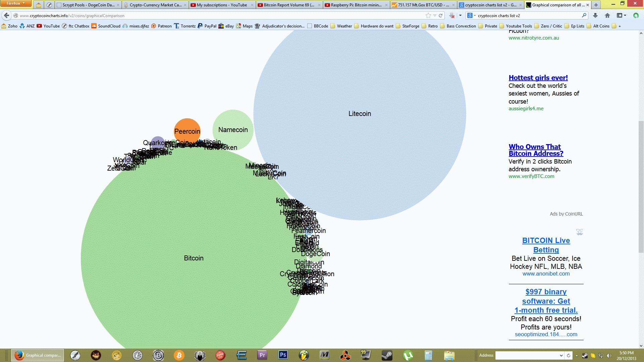Screen dimensions: 644x362
Task: Go back using the browser back arrow
Action: pyautogui.click(x=6, y=15)
